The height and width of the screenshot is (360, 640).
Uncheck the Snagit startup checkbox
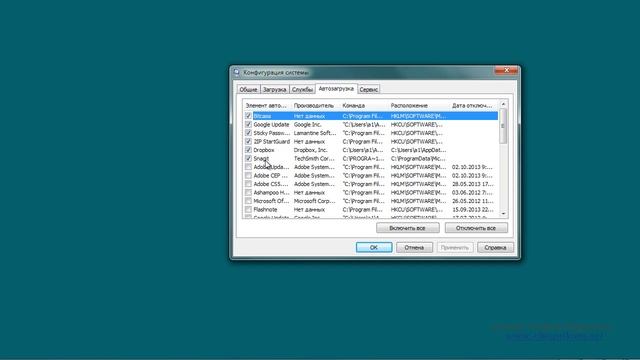point(248,158)
